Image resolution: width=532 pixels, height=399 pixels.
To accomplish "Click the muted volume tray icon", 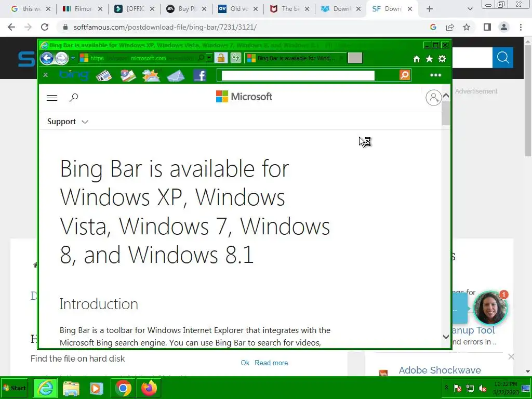I will [x=483, y=388].
